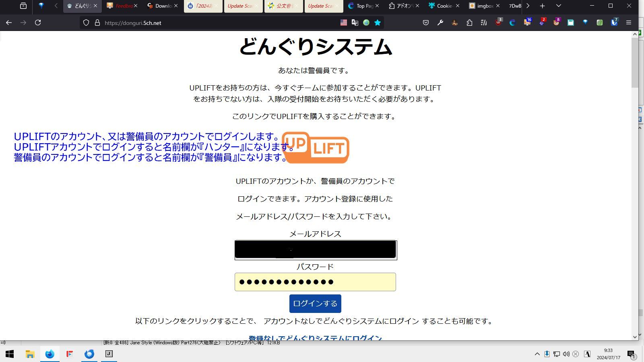This screenshot has width=644, height=362.
Task: Show hidden tray icons chevron
Action: tap(537, 354)
